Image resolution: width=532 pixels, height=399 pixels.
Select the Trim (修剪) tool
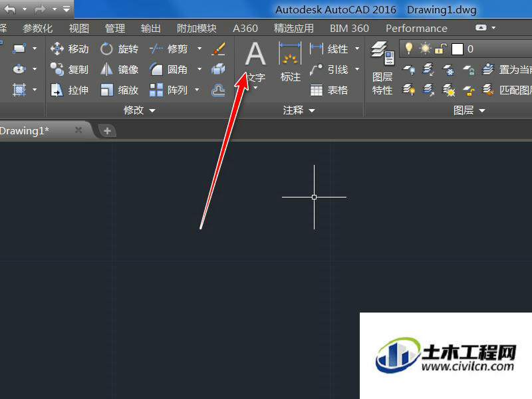pos(169,49)
